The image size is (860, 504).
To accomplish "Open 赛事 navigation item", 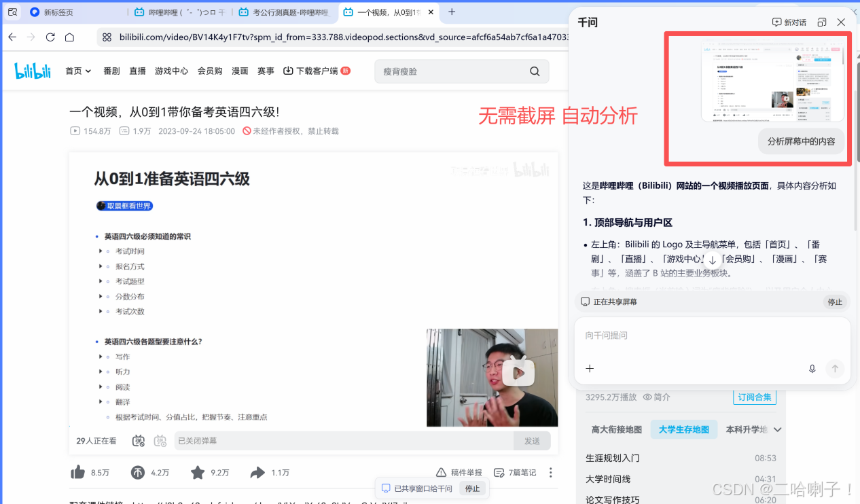I will click(x=266, y=71).
